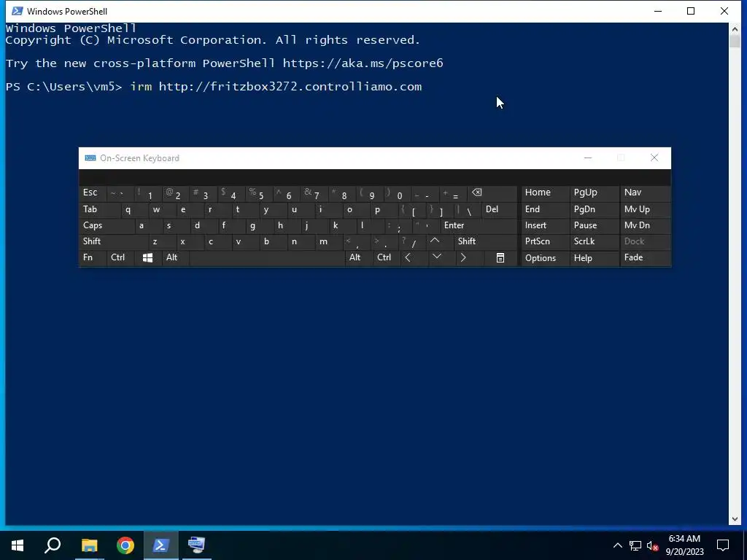Click the Insert key
747x560 pixels.
545,226
